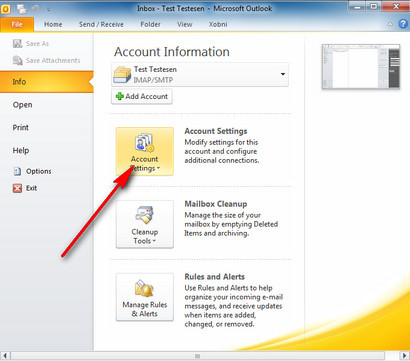Screen dimensions: 410x361
Task: Open the Account Settings dropdown button
Action: (x=145, y=151)
